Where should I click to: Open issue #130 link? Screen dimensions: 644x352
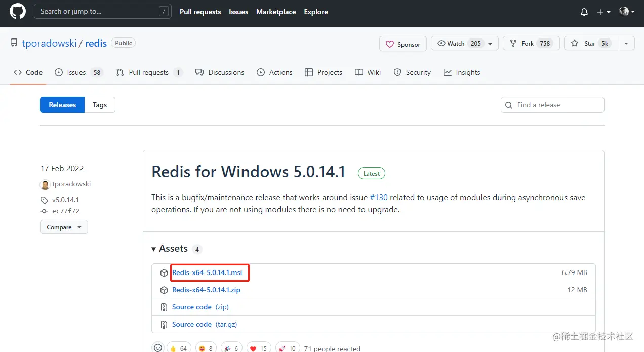pyautogui.click(x=379, y=197)
